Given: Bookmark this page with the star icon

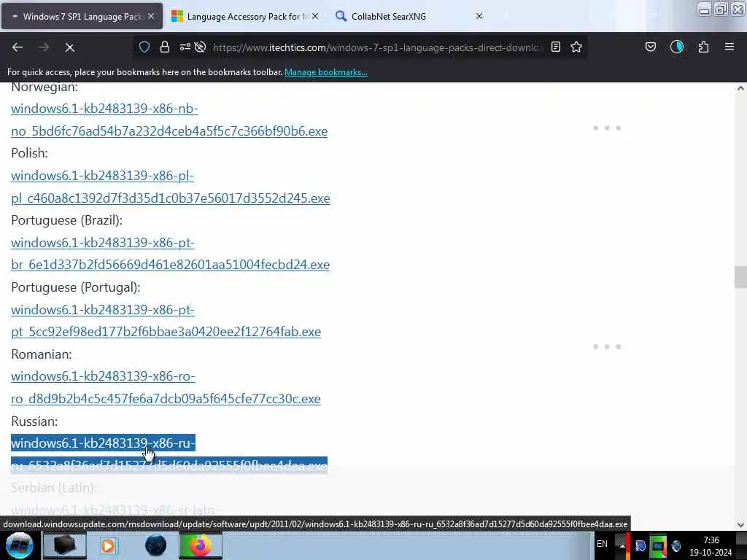Looking at the screenshot, I should click(x=576, y=47).
